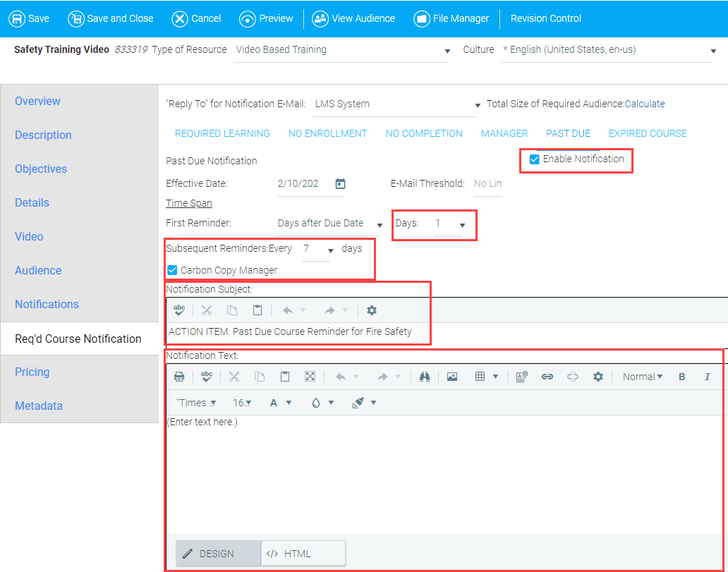Screen dimensions: 728x572
Task: Toggle italic formatting in Notification Text
Action: pos(707,377)
